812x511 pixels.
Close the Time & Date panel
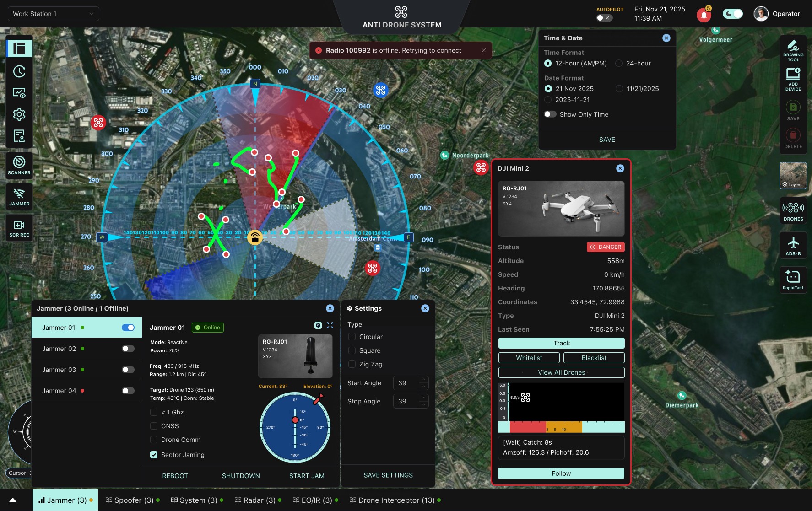click(666, 38)
